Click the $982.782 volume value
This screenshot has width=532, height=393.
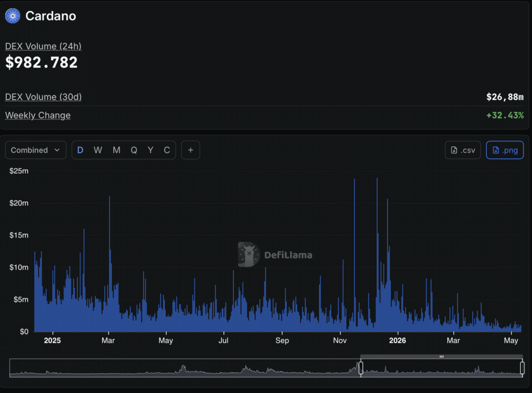point(42,62)
